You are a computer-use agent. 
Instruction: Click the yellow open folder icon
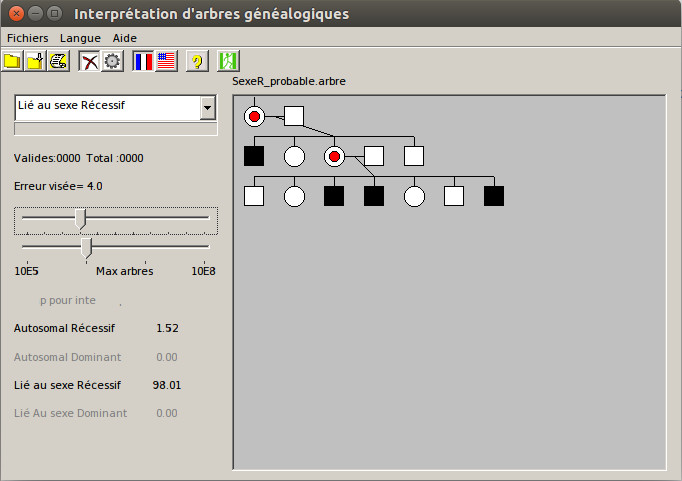[12, 61]
